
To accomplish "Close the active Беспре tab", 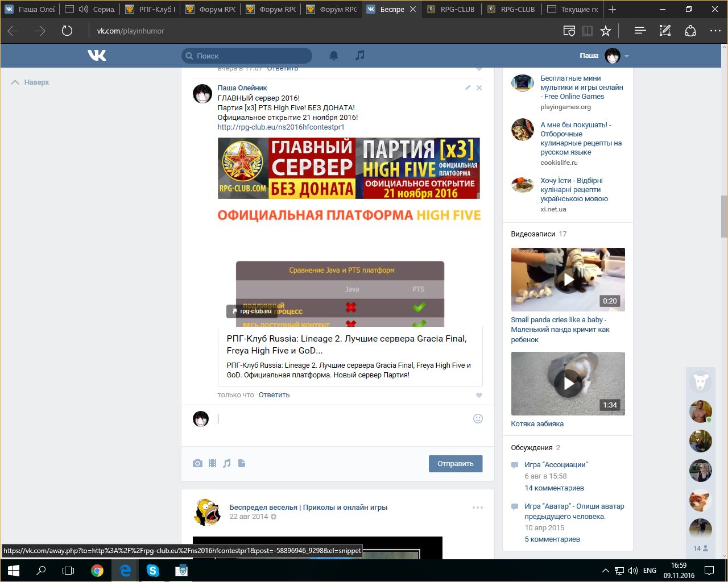I will [x=413, y=9].
